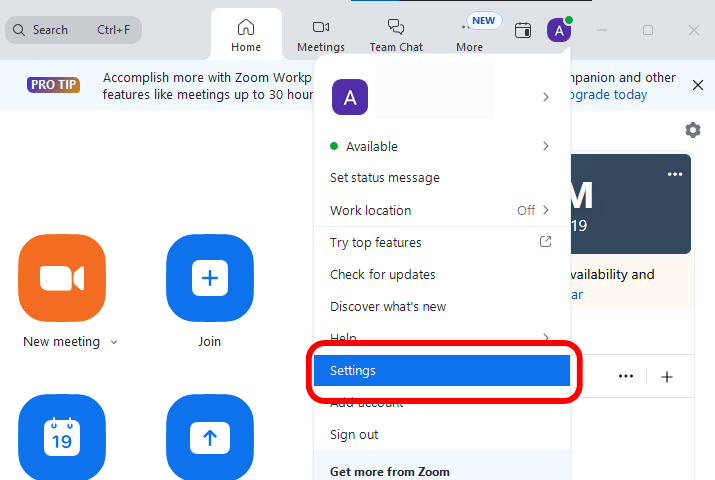Click the plus icon to add item
The image size is (715, 480).
[x=667, y=376]
